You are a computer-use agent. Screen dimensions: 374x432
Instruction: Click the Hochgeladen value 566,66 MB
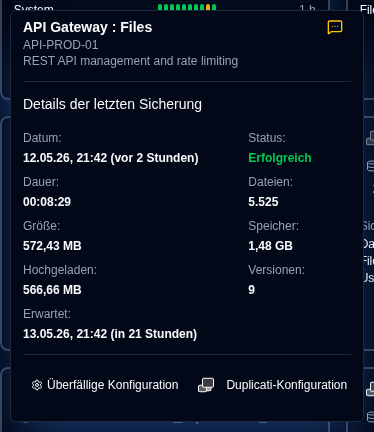click(x=52, y=290)
